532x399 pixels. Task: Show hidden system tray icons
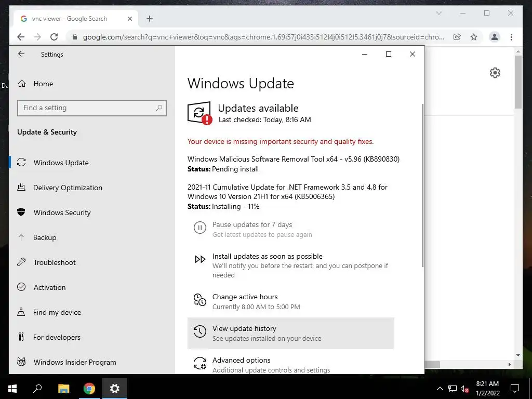(x=440, y=389)
